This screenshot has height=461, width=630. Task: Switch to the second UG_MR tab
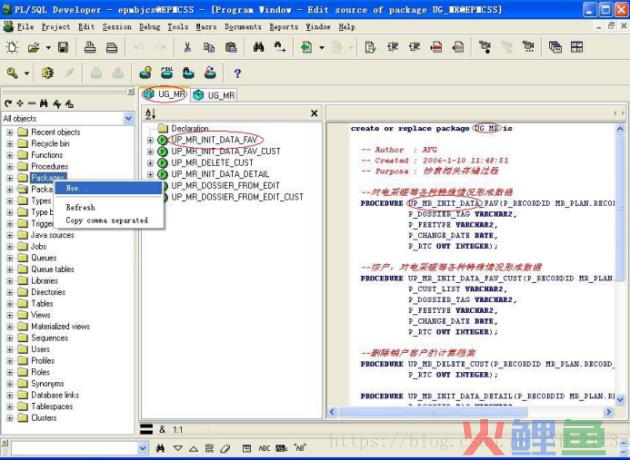click(215, 95)
